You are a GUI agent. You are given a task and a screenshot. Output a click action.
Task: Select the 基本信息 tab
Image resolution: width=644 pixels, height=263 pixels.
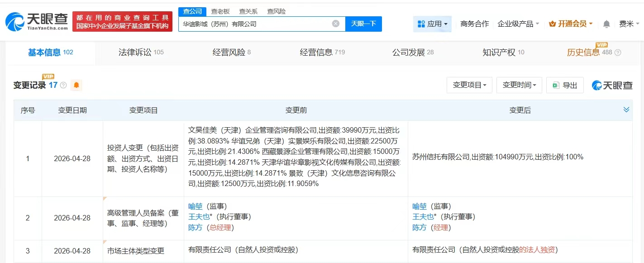[50, 53]
